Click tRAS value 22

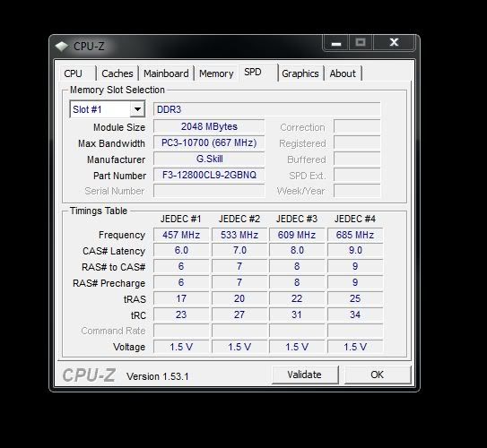pyautogui.click(x=297, y=298)
